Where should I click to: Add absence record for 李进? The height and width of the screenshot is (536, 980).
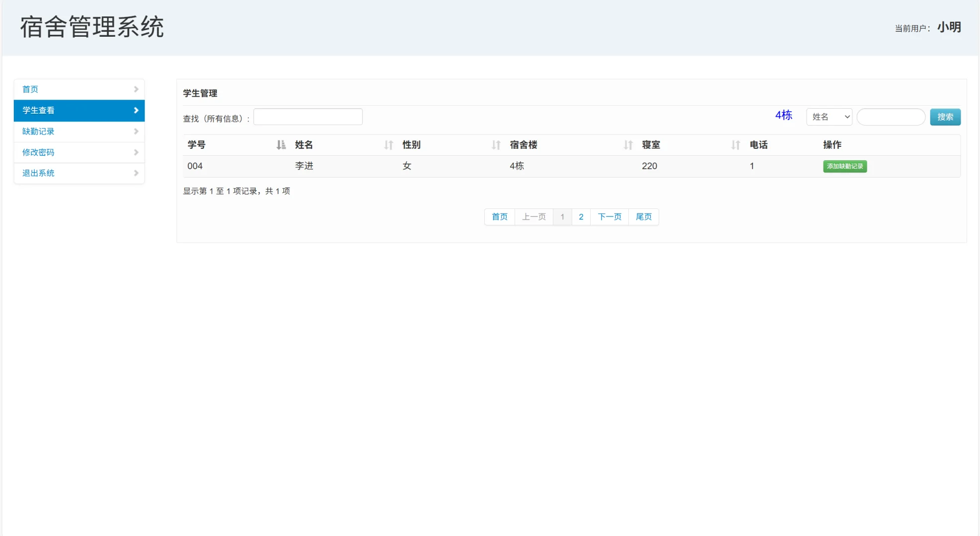[x=845, y=166]
